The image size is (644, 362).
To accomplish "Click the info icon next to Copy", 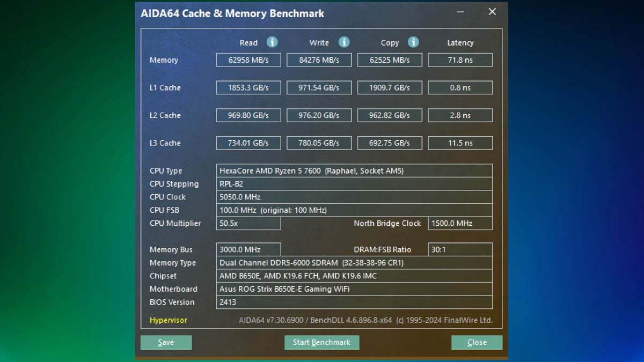I will tap(413, 42).
